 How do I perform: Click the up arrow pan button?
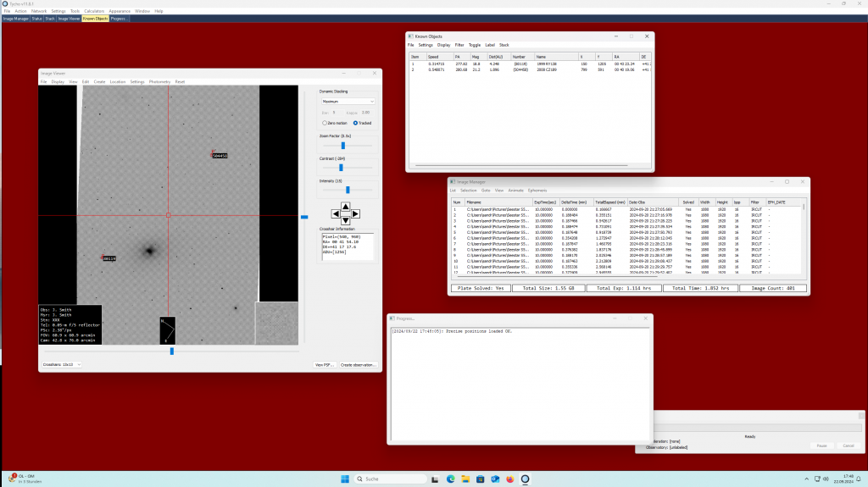coord(344,204)
